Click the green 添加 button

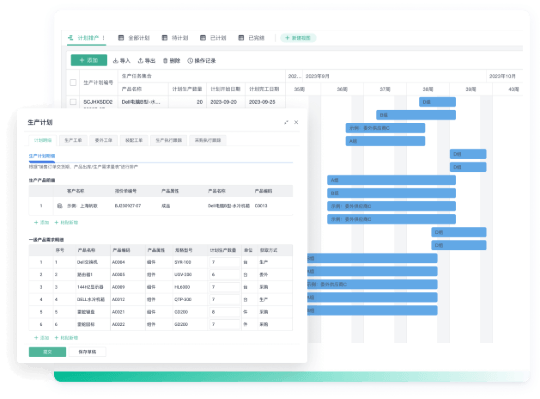click(89, 60)
